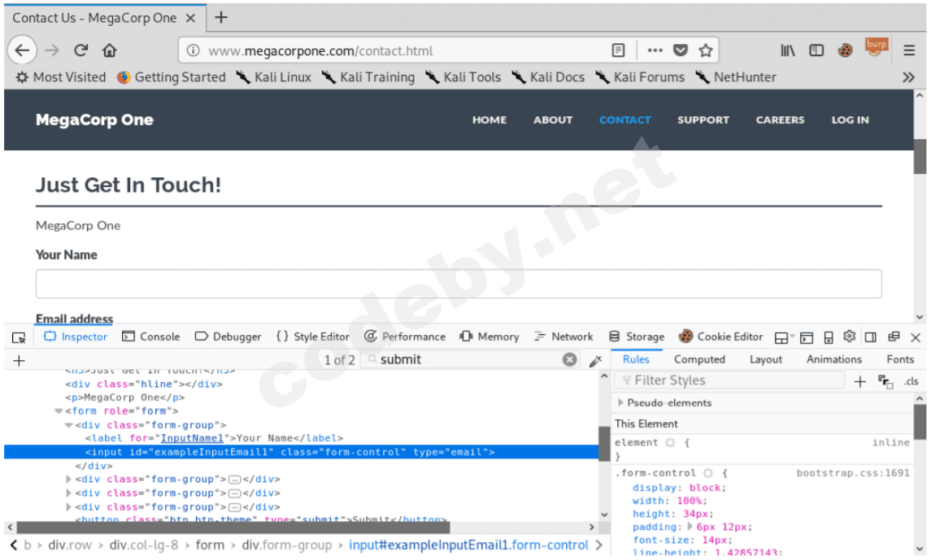Select the form breadcrumb in the inspector
This screenshot has width=931, height=560.
(211, 545)
